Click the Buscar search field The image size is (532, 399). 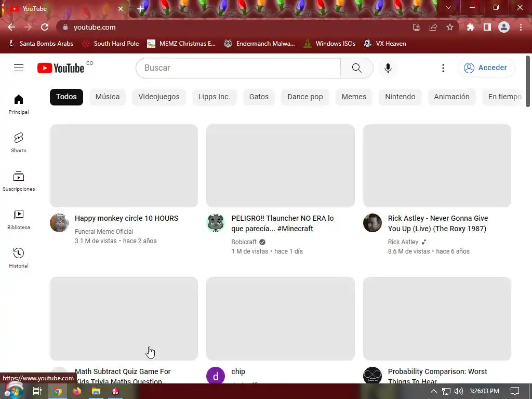coord(238,68)
